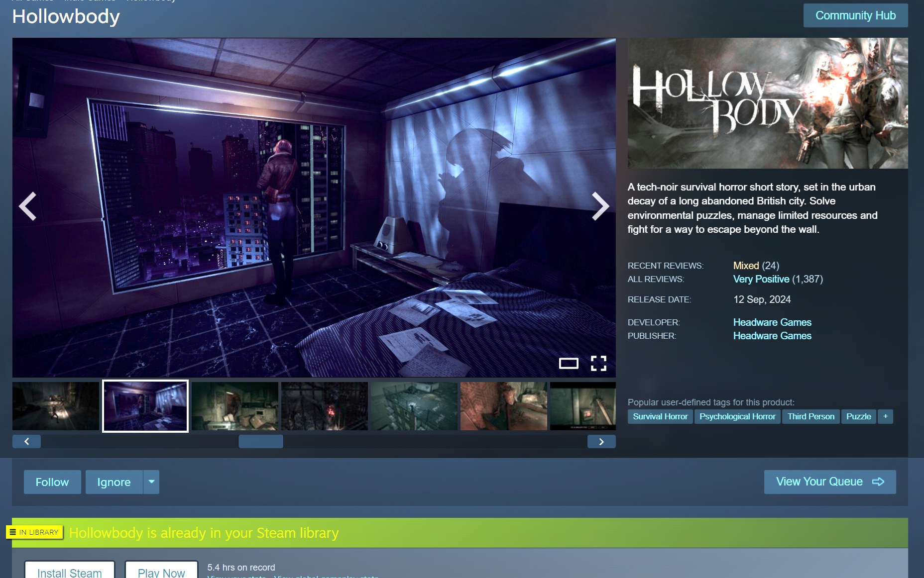Open the Community Hub
924x578 pixels.
tap(855, 15)
